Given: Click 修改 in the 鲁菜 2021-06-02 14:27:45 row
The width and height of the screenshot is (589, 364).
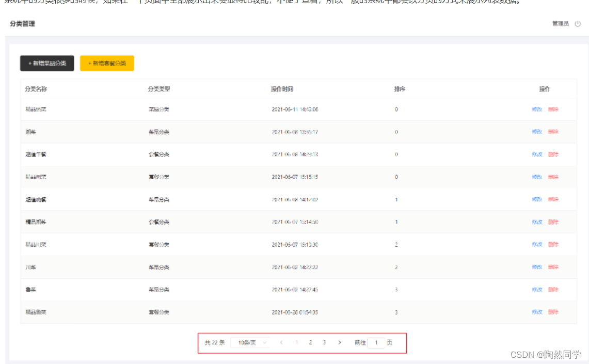Looking at the screenshot, I should click(537, 290).
